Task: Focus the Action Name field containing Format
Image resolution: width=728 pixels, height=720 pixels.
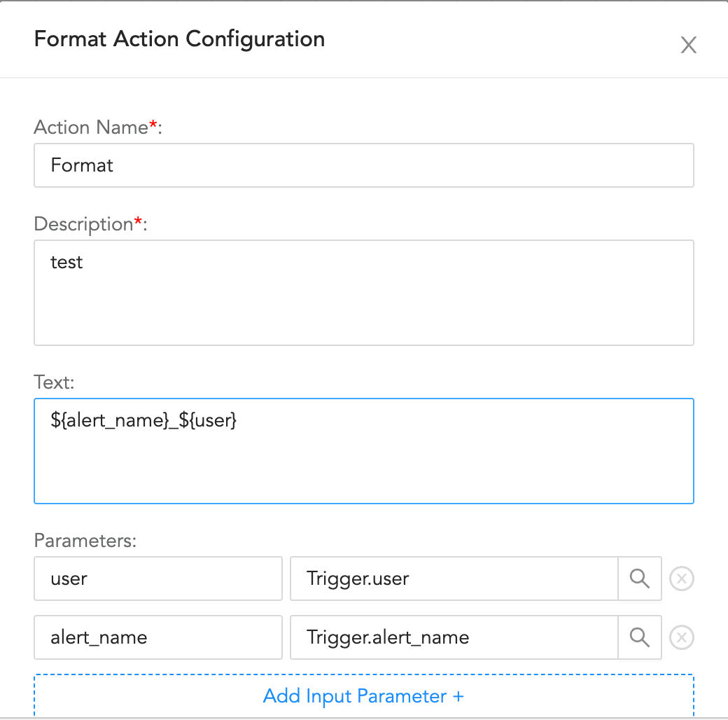Action: click(x=363, y=165)
